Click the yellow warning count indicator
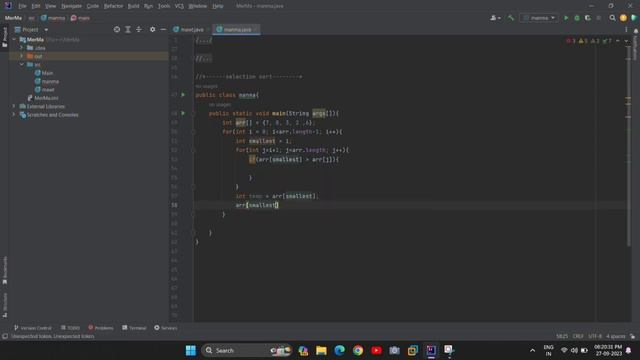 pos(583,41)
